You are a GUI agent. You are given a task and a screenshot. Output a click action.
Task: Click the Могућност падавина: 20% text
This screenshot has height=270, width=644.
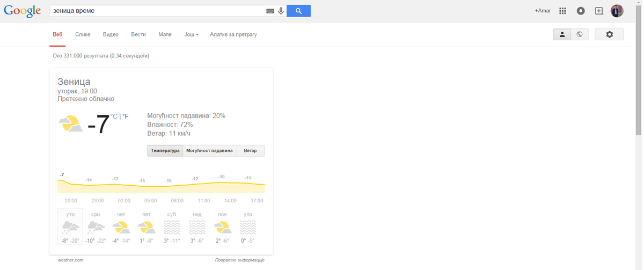coord(186,116)
